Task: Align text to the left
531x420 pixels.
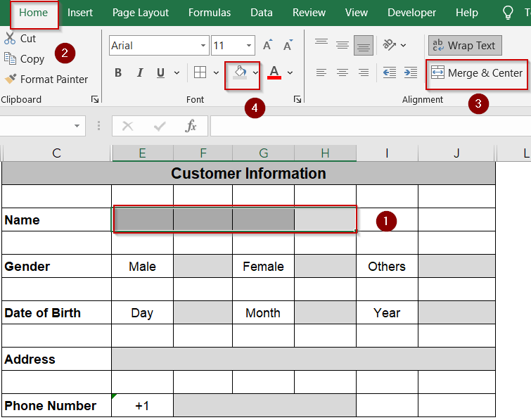Action: (x=321, y=72)
